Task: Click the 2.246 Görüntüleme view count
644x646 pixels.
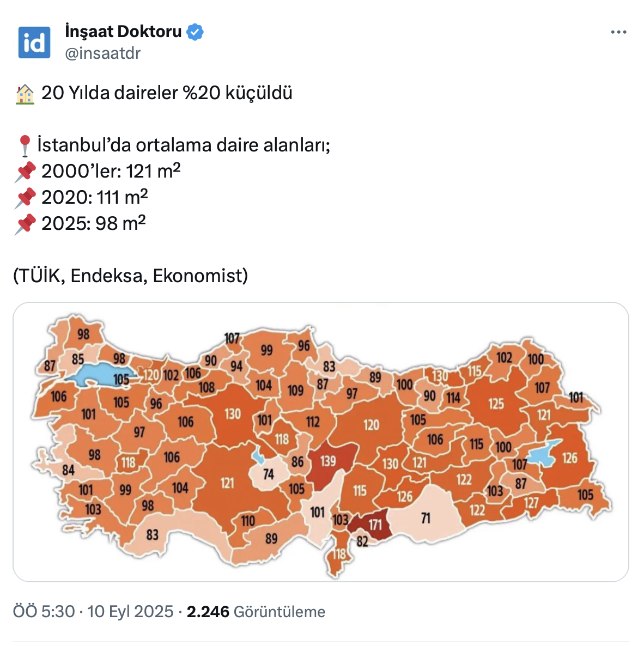Action: tap(256, 612)
